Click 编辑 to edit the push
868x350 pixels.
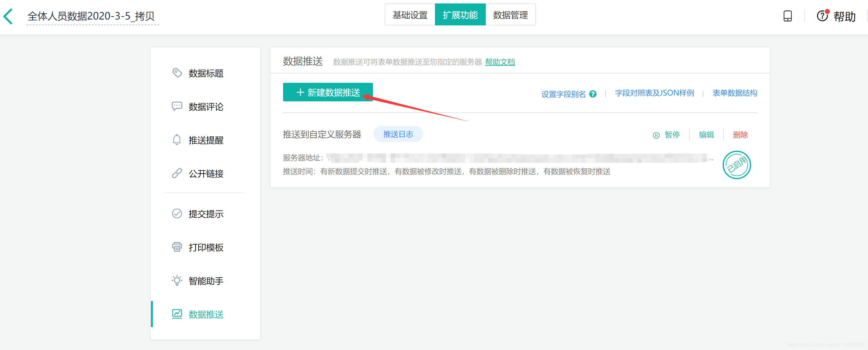tap(706, 135)
